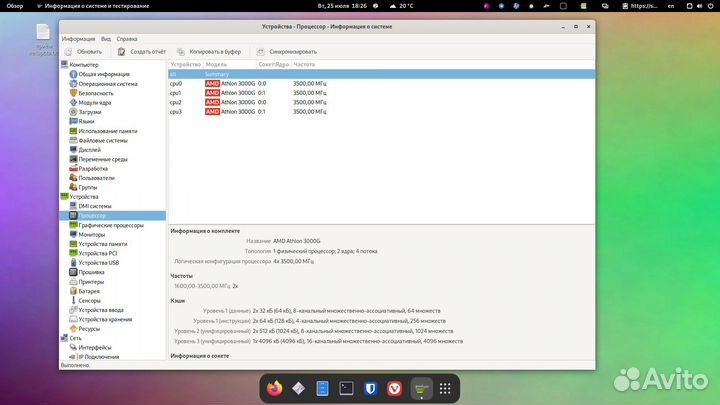Collapse the Сеть tree group
This screenshot has width=720, height=405.
[x=71, y=338]
